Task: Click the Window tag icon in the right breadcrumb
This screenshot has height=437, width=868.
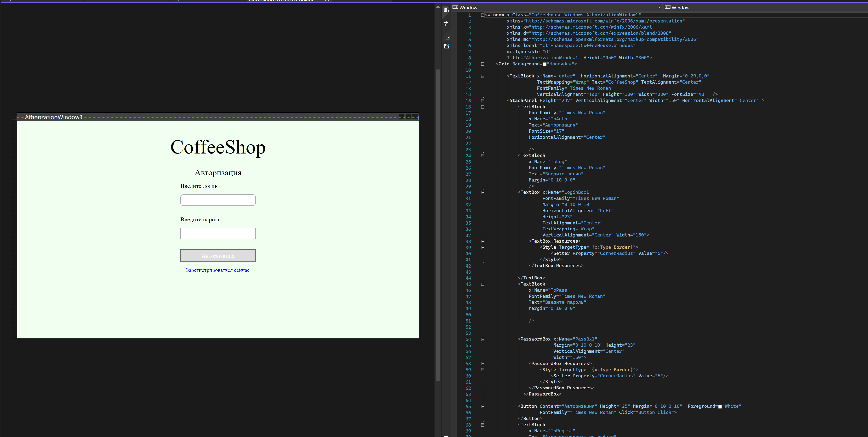Action: click(668, 7)
